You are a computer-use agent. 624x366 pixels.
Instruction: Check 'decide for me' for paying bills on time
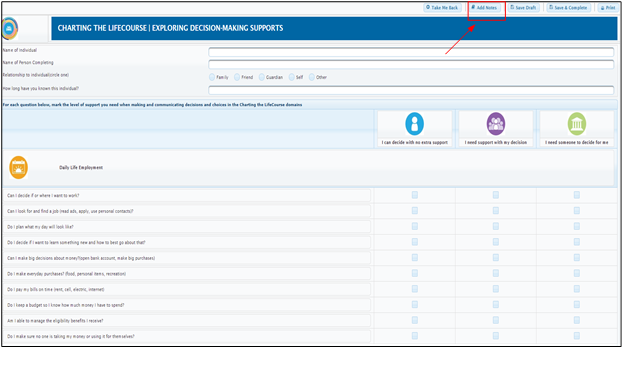click(577, 289)
